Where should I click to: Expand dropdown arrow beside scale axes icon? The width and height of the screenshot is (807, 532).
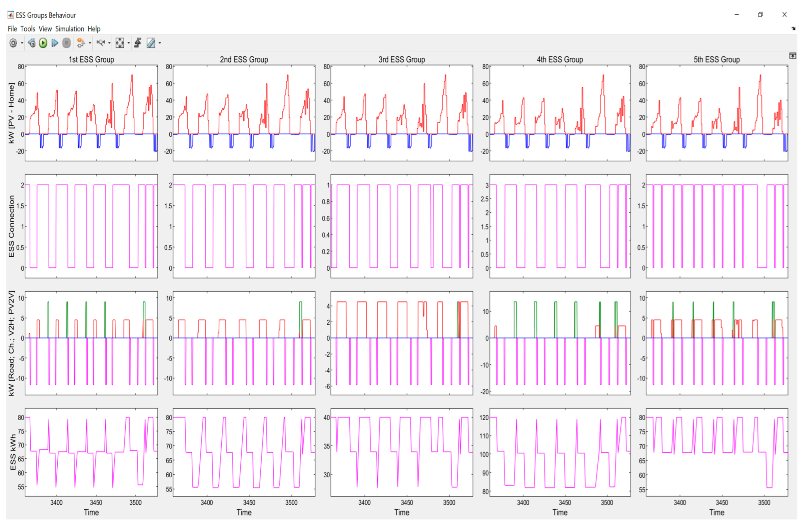129,43
